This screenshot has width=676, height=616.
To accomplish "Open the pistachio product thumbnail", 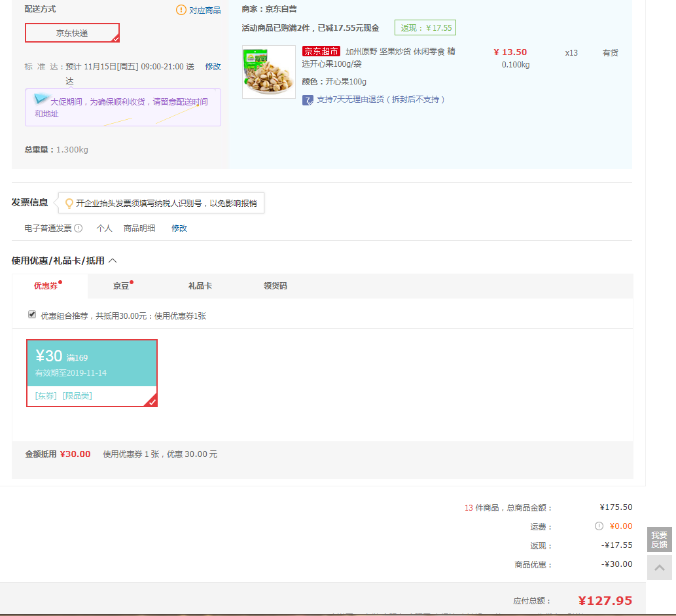I will (x=268, y=72).
